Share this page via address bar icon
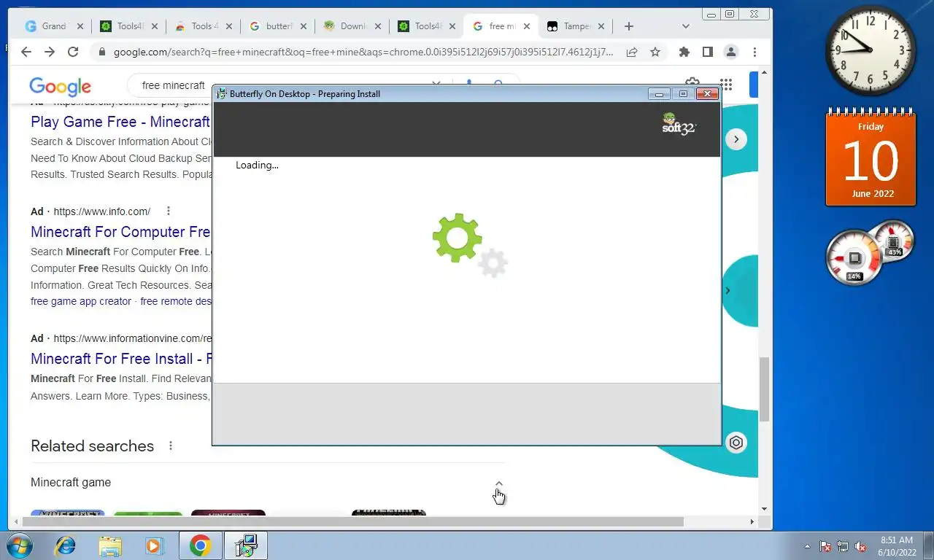Image resolution: width=934 pixels, height=560 pixels. (x=632, y=52)
